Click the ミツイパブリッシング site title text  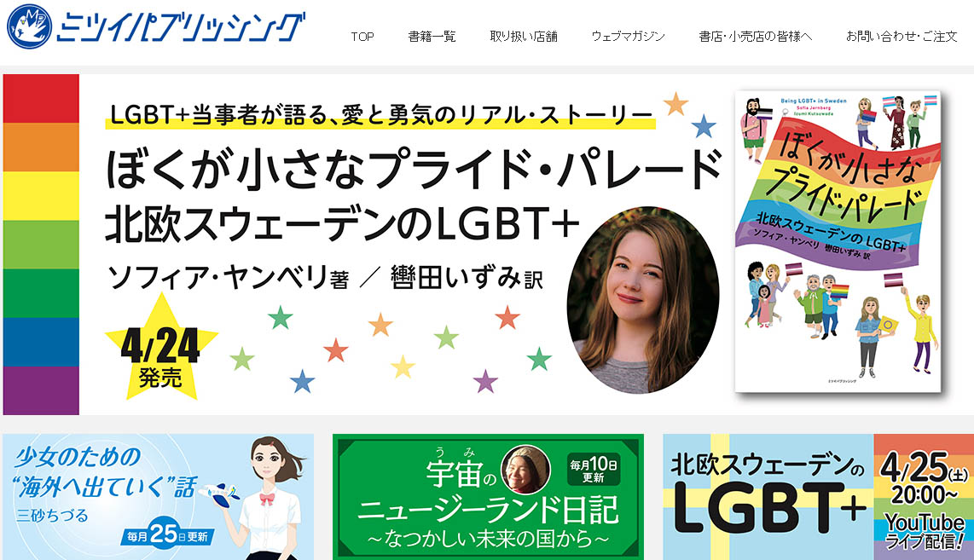pyautogui.click(x=181, y=28)
